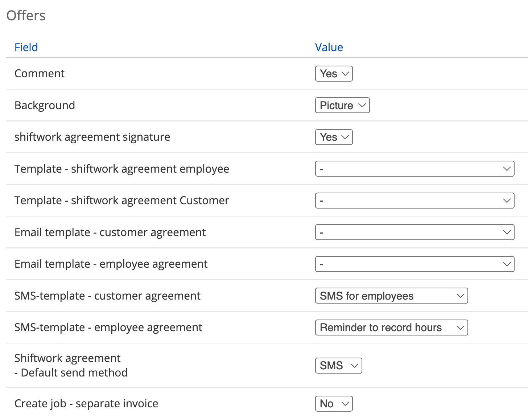Change Default send method dropdown showing SMS
The image size is (528, 420).
pyautogui.click(x=338, y=366)
